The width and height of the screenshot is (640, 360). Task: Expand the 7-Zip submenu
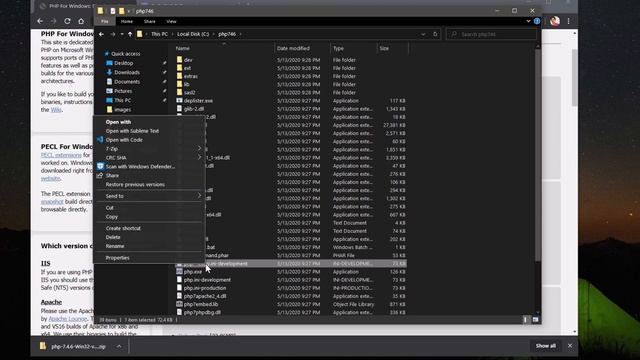tap(149, 149)
